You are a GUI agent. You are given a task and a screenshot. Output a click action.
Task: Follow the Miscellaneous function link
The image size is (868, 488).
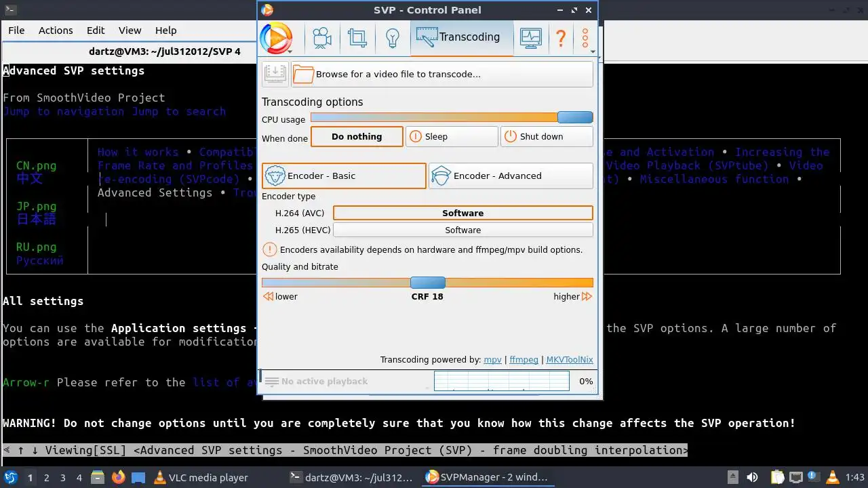click(714, 179)
